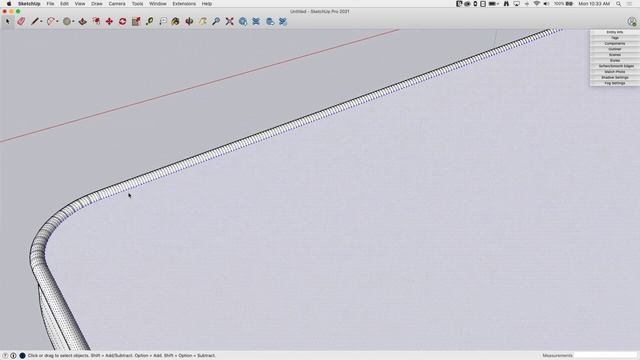Open macOS Spotlight search

(x=619, y=4)
